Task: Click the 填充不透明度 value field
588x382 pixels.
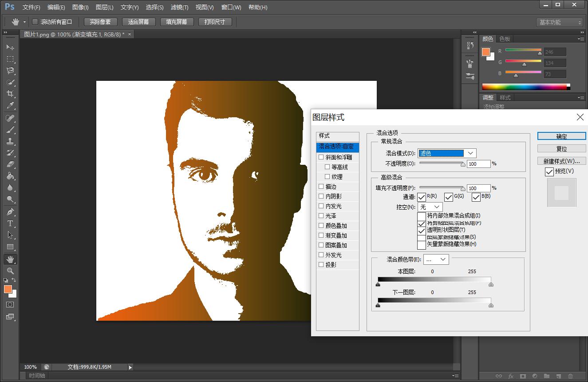Action: 478,188
